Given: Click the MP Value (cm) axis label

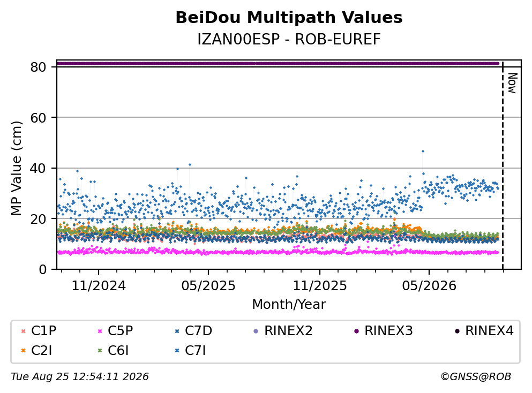Looking at the screenshot, I should (16, 168).
